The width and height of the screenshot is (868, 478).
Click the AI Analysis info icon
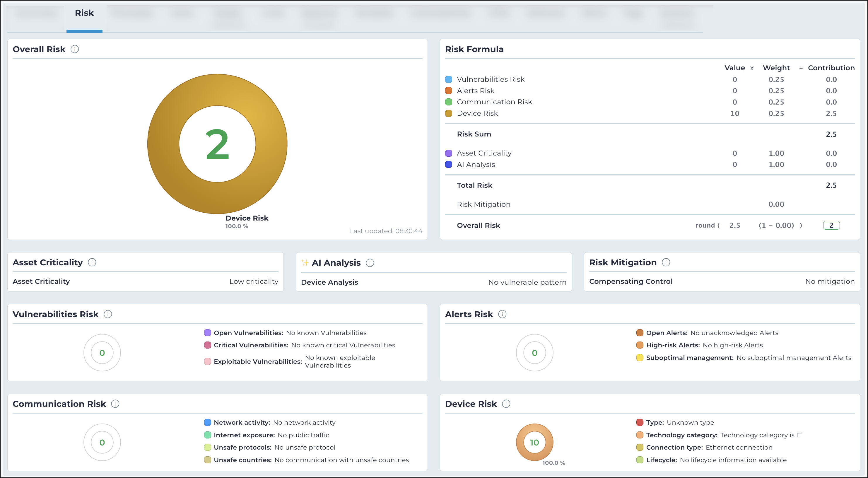[370, 263]
